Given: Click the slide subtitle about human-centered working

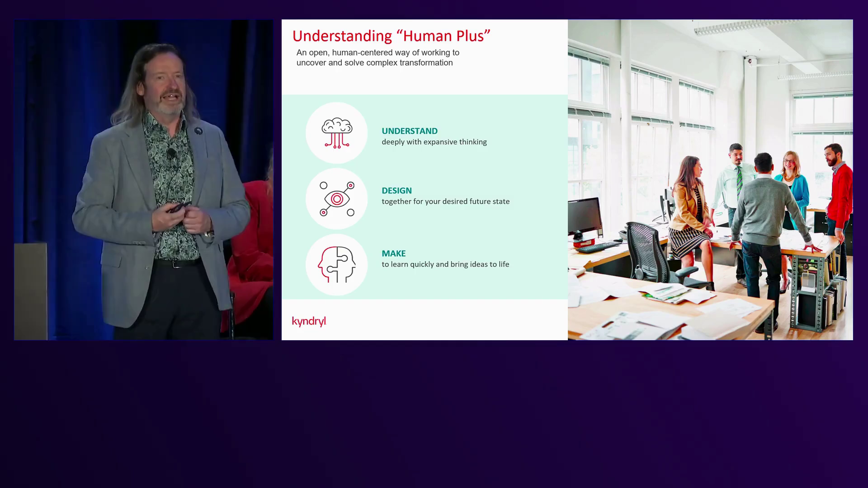Looking at the screenshot, I should click(x=377, y=57).
